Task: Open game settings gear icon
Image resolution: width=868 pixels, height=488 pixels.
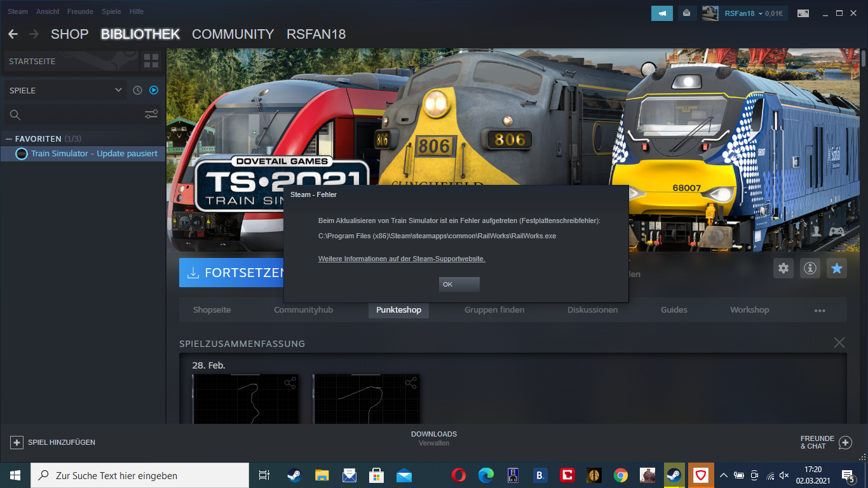Action: pos(783,268)
